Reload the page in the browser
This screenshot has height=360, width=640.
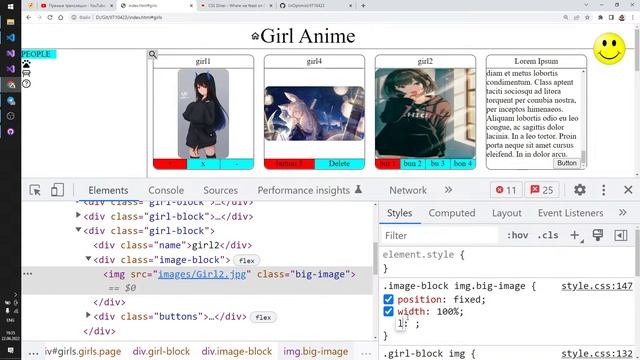[50, 18]
